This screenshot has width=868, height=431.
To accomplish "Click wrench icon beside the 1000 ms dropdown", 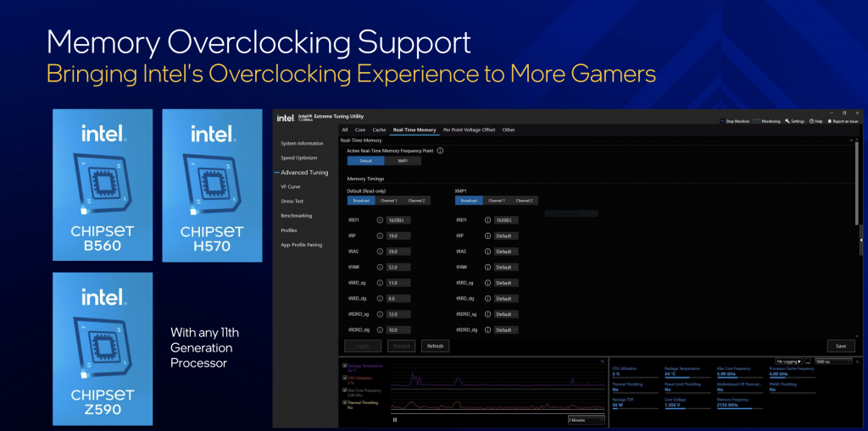I will click(x=858, y=362).
